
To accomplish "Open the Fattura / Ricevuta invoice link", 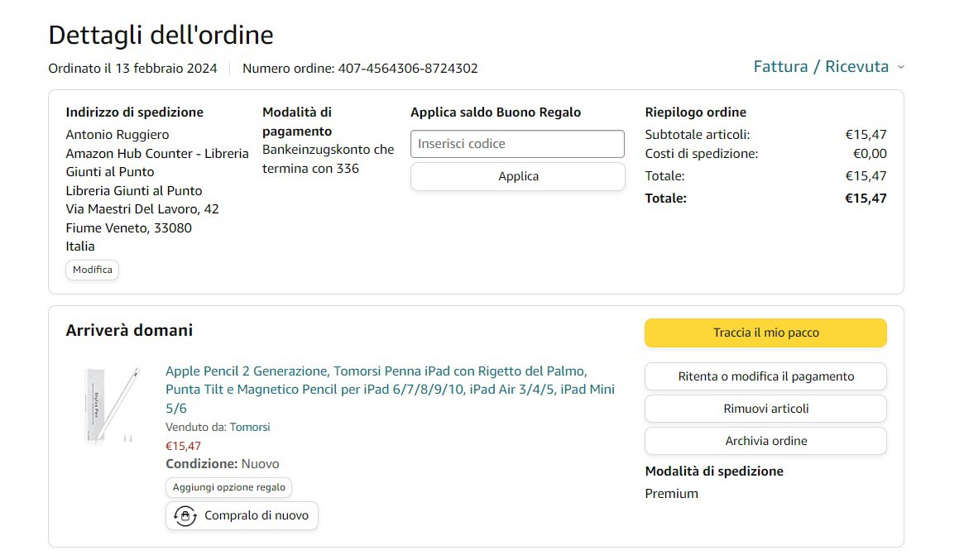I will 821,67.
